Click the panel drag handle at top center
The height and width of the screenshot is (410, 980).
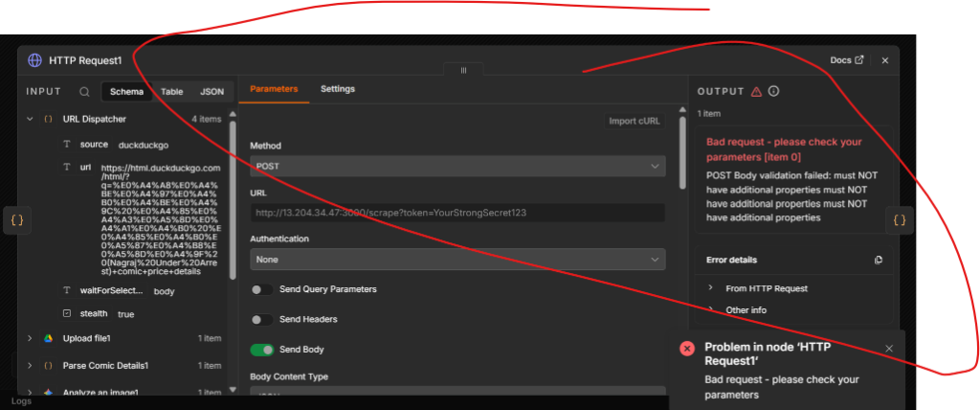pos(463,70)
